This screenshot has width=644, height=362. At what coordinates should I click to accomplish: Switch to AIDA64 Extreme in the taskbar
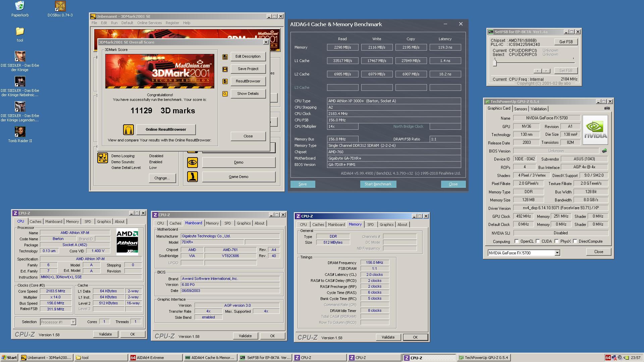(x=156, y=358)
